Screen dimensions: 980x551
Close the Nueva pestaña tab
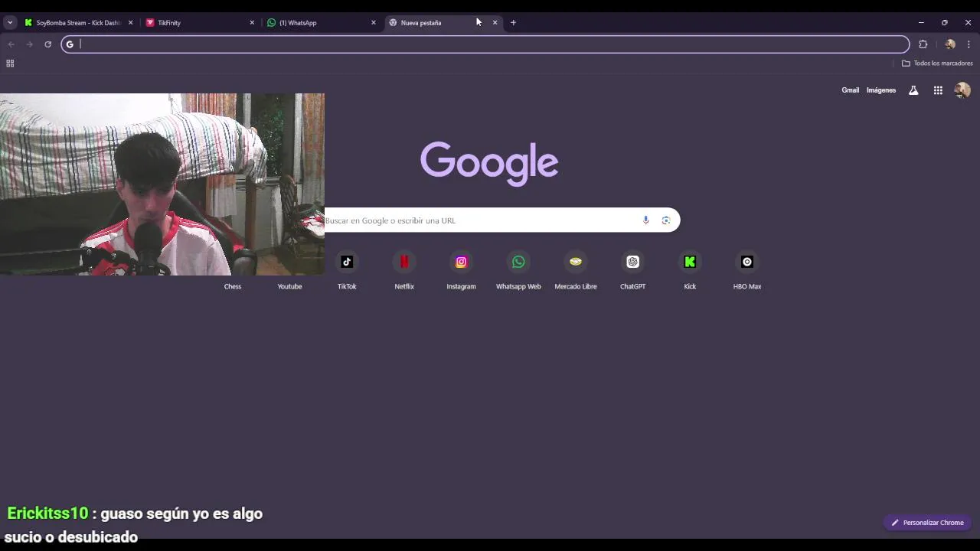pyautogui.click(x=495, y=23)
